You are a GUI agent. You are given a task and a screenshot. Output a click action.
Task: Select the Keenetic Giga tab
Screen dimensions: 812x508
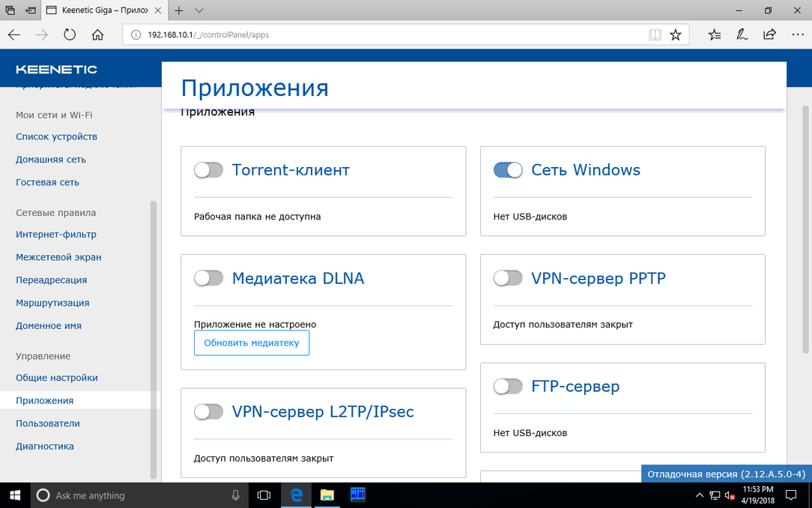point(103,10)
